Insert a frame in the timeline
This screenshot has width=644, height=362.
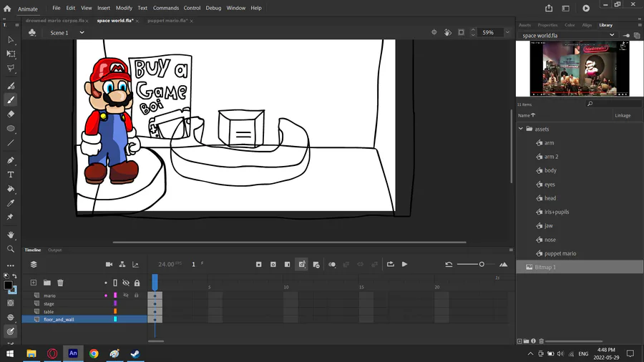[x=287, y=264]
